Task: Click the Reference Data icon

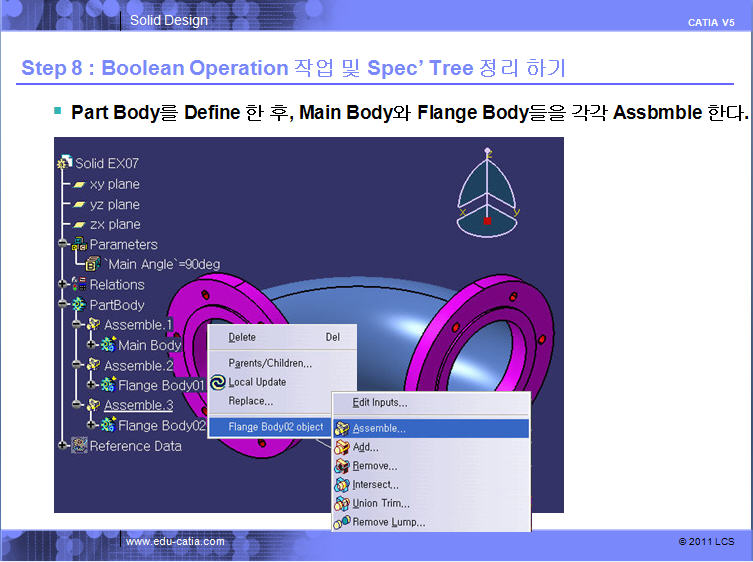Action: tap(79, 445)
